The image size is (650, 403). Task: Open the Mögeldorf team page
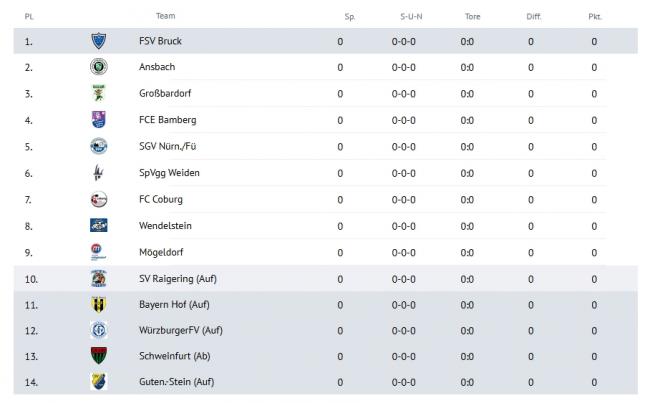coord(161,252)
